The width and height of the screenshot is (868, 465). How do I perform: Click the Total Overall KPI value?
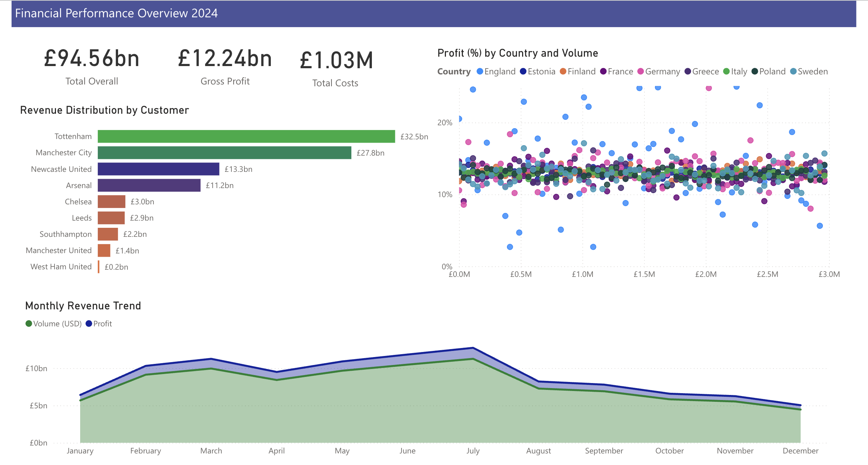[91, 58]
